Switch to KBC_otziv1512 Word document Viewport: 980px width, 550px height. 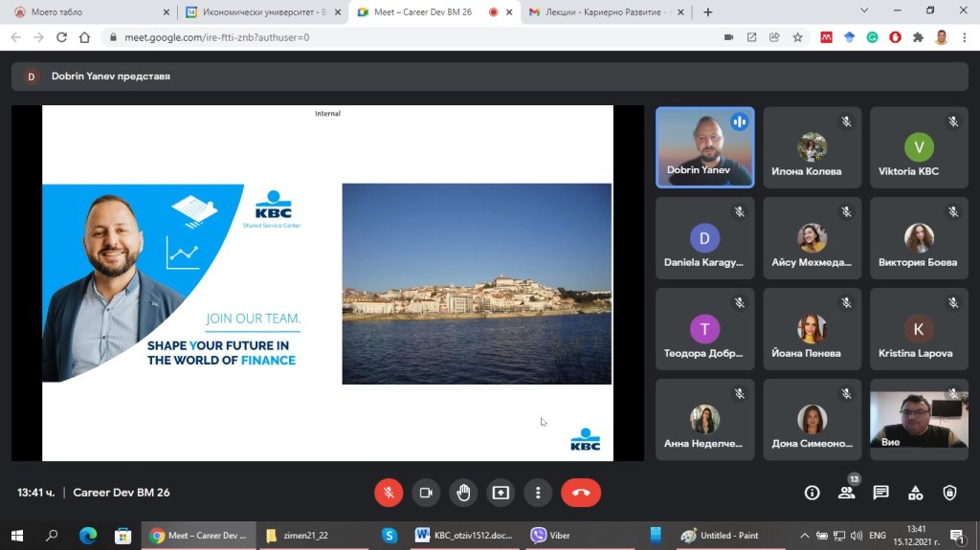(x=464, y=536)
